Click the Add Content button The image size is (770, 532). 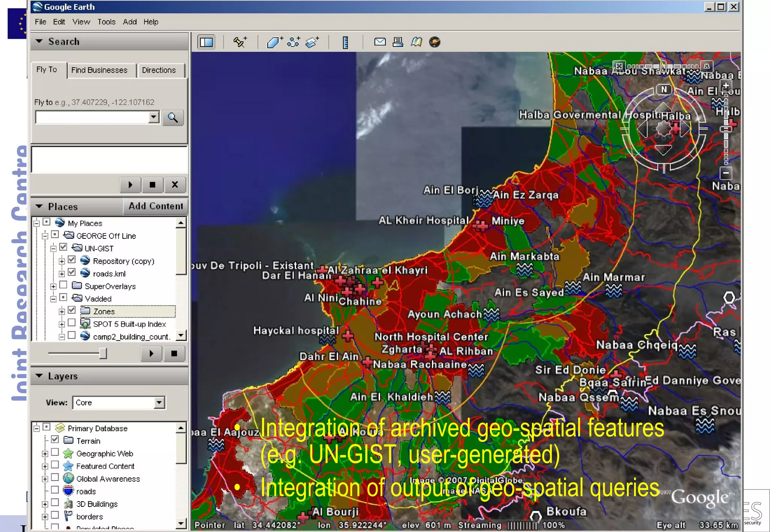[x=156, y=206]
